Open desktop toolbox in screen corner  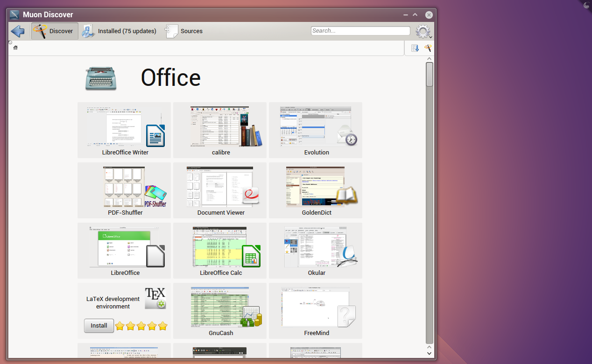coord(587,5)
